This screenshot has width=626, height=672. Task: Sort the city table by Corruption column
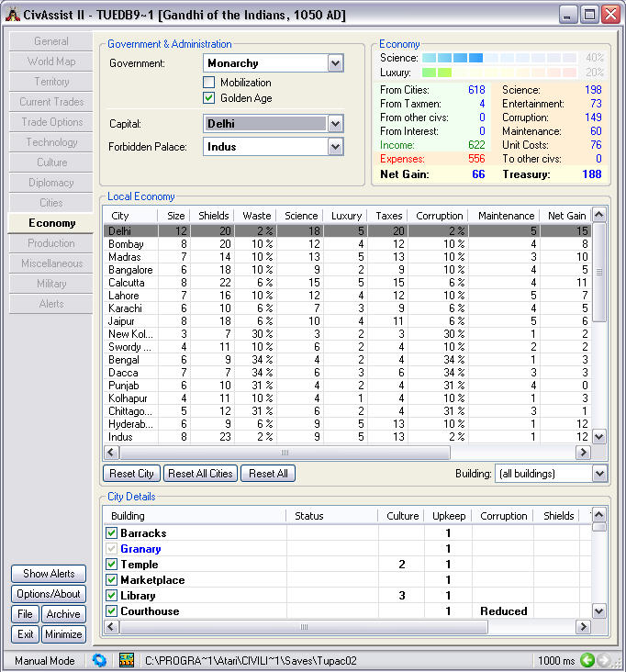pos(439,216)
